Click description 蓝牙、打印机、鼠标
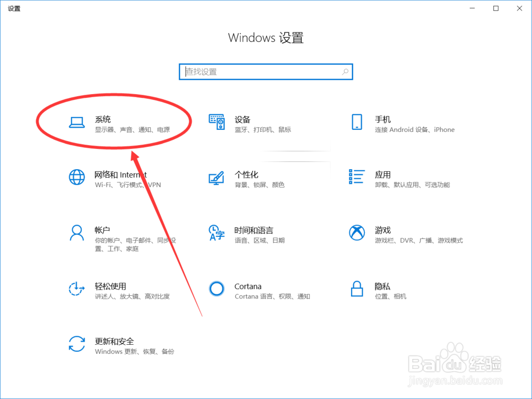532x399 pixels. click(x=263, y=130)
